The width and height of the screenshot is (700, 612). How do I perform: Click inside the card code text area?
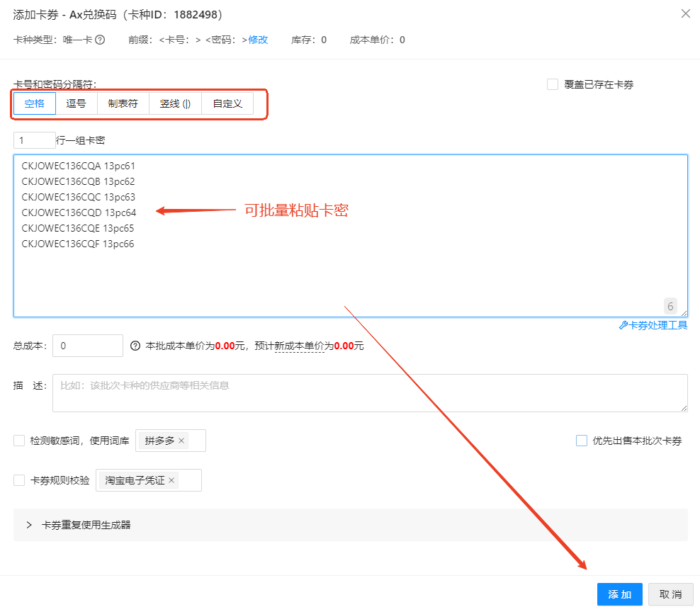pos(351,236)
